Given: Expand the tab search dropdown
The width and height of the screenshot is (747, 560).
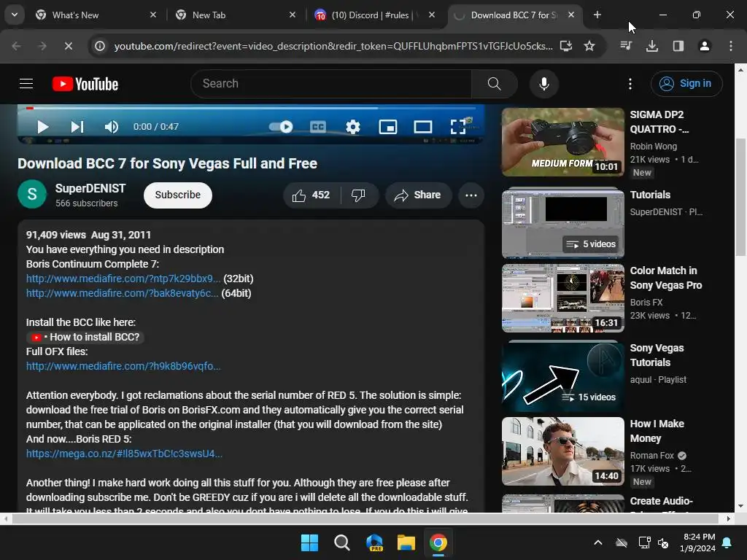Looking at the screenshot, I should pyautogui.click(x=15, y=15).
